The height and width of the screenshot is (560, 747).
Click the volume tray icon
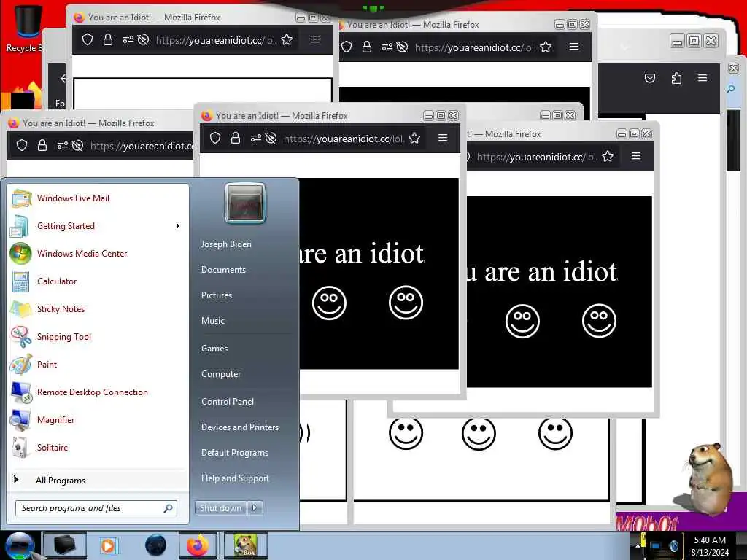point(673,546)
